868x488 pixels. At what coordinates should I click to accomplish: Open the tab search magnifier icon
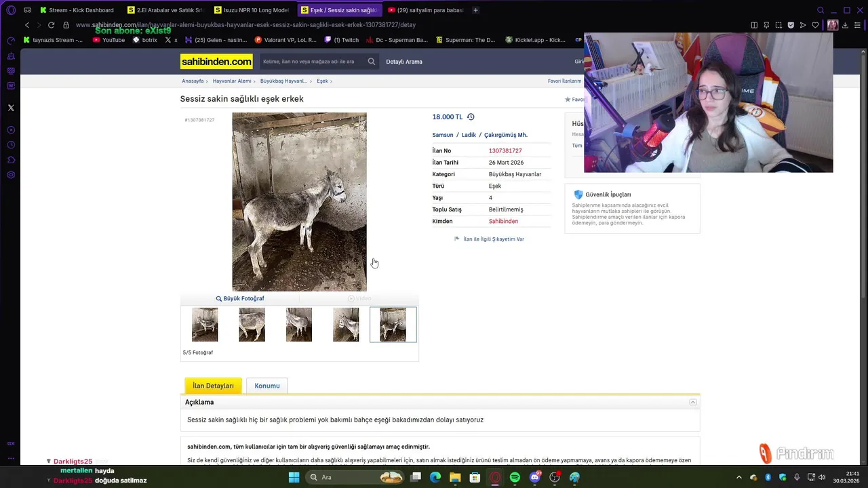click(821, 10)
